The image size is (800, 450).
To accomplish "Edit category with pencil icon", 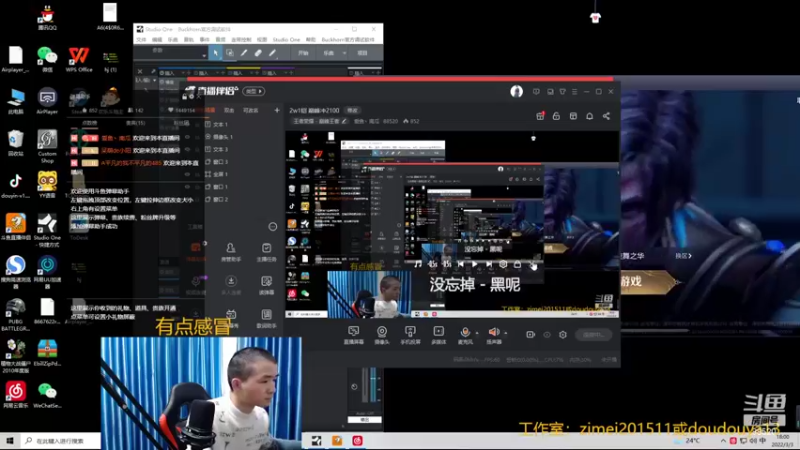I will pos(344,121).
